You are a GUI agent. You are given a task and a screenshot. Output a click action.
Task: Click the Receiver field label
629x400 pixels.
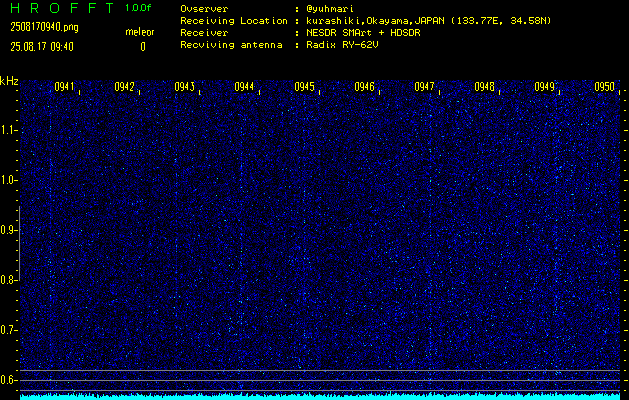(x=204, y=33)
